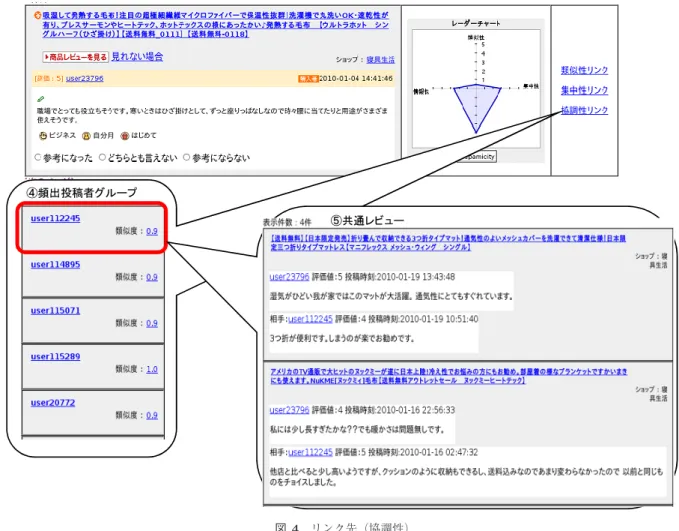Click the 評価：5 rating label

(49, 79)
